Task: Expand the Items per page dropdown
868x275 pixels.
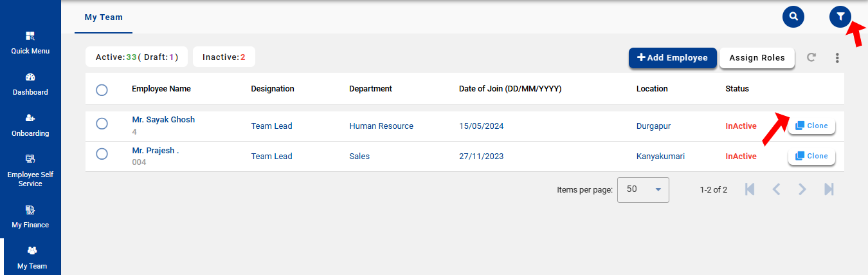Action: (x=643, y=189)
